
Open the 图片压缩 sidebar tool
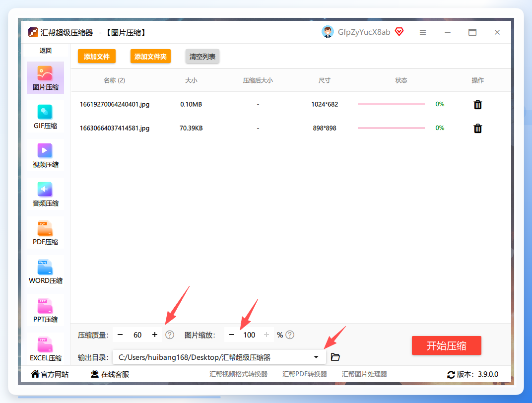pos(45,78)
